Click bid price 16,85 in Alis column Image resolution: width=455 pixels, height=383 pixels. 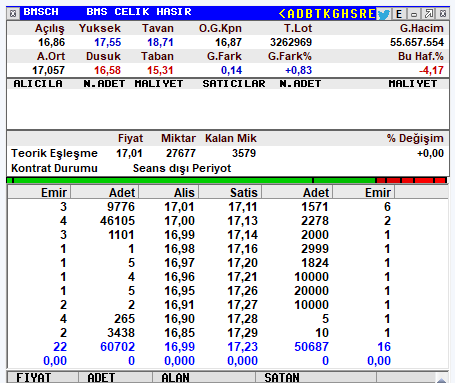179,333
